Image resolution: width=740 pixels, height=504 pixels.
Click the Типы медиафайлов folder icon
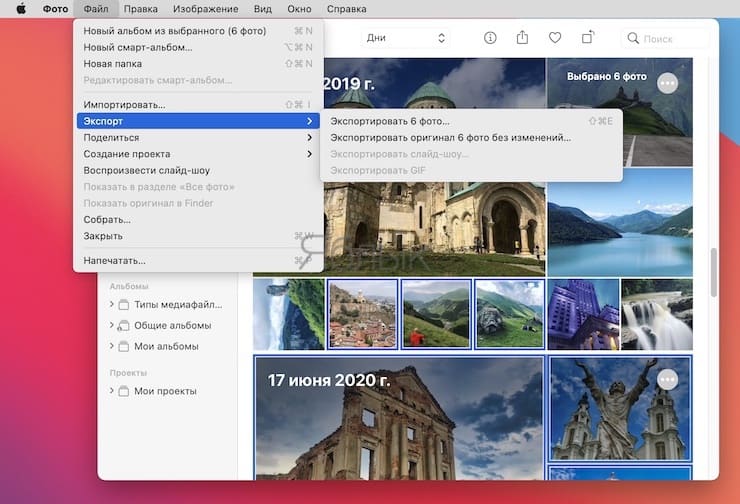[124, 305]
